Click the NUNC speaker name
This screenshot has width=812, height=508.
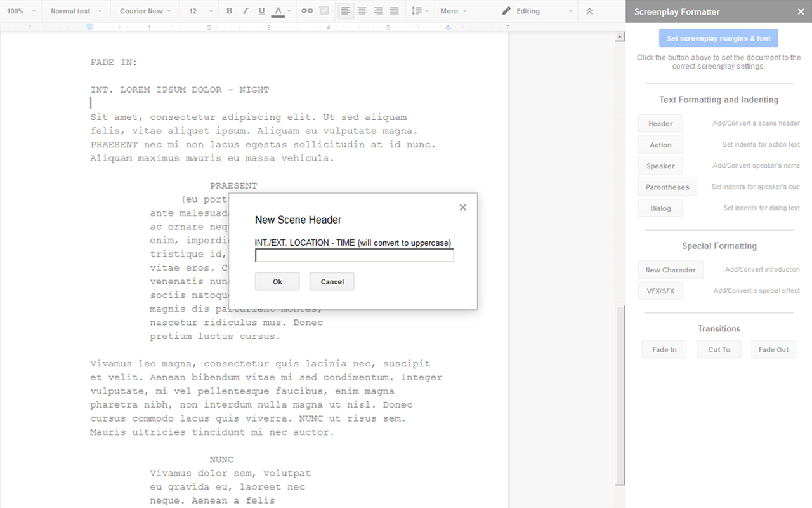click(x=221, y=459)
